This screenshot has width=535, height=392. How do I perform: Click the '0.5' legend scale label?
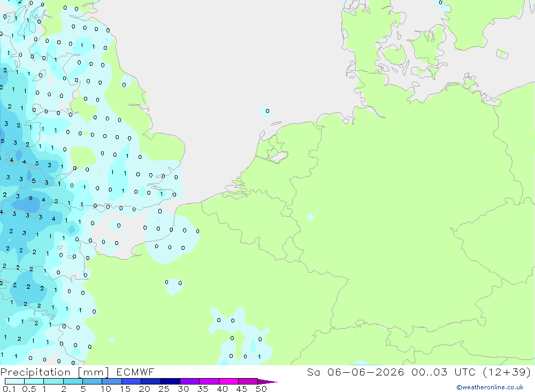(29, 389)
